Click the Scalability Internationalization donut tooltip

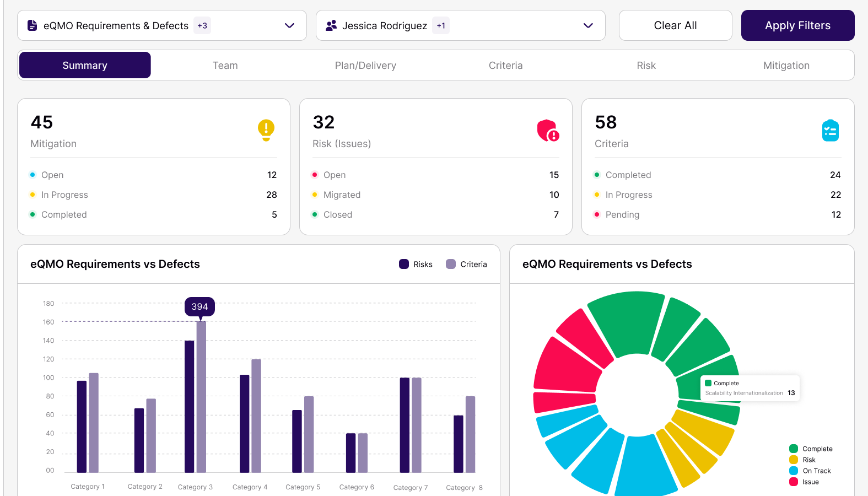point(750,388)
